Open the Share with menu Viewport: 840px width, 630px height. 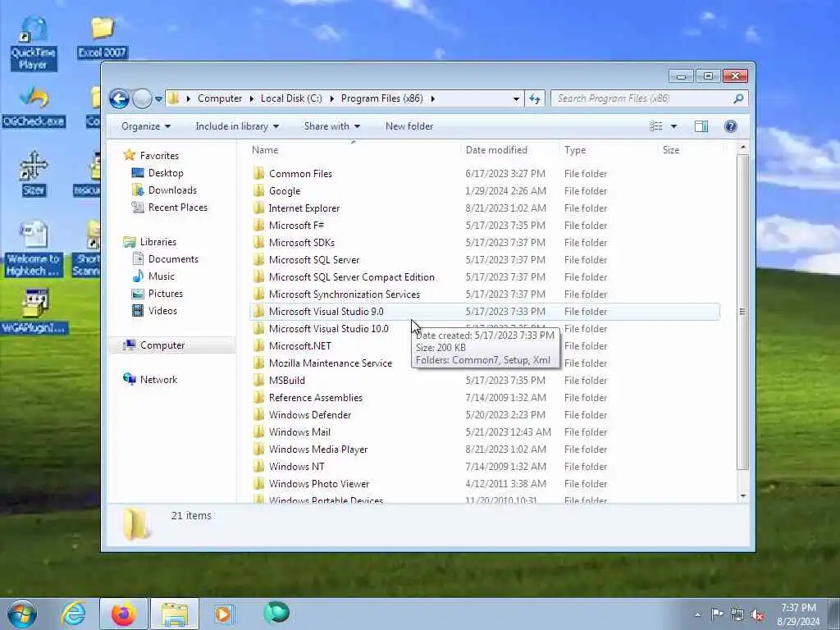tap(332, 126)
